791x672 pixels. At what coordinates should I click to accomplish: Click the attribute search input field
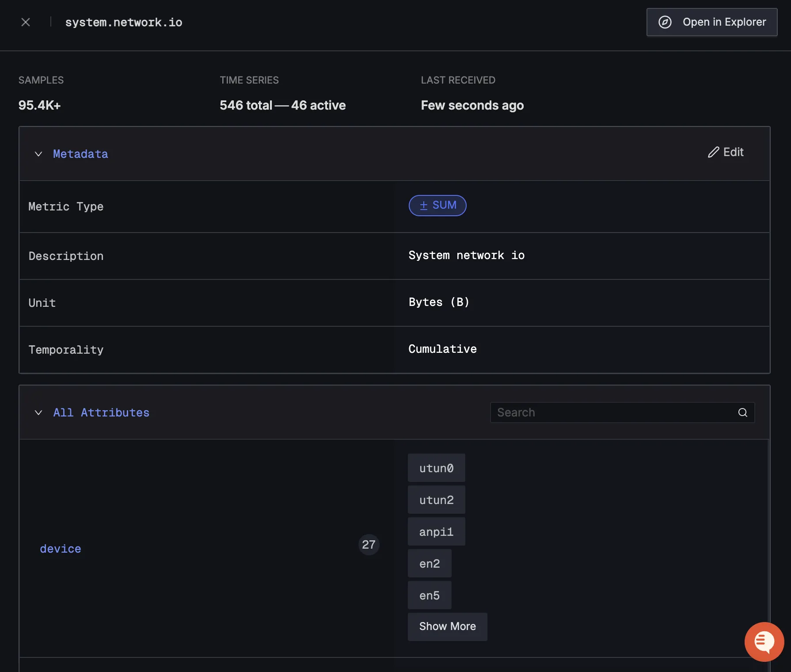597,412
